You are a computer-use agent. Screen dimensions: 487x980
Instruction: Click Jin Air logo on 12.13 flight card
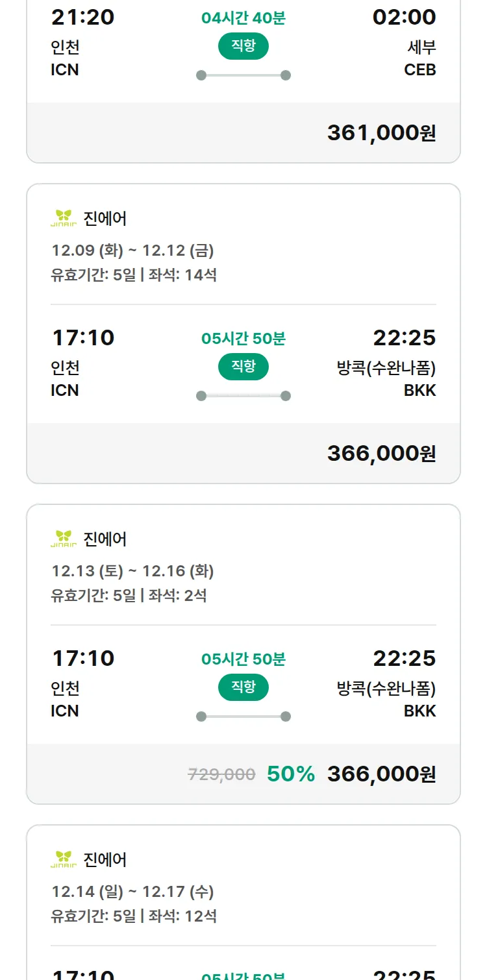tap(64, 539)
